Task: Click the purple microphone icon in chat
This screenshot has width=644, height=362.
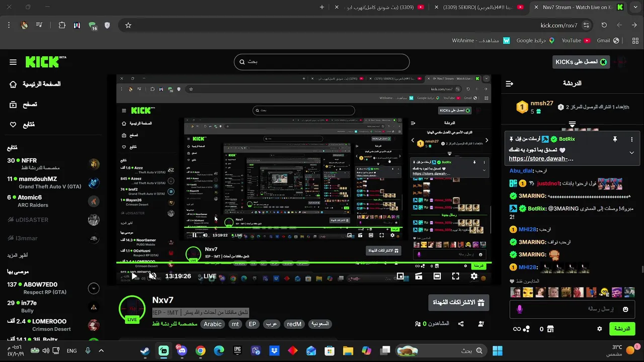Action: tap(520, 309)
